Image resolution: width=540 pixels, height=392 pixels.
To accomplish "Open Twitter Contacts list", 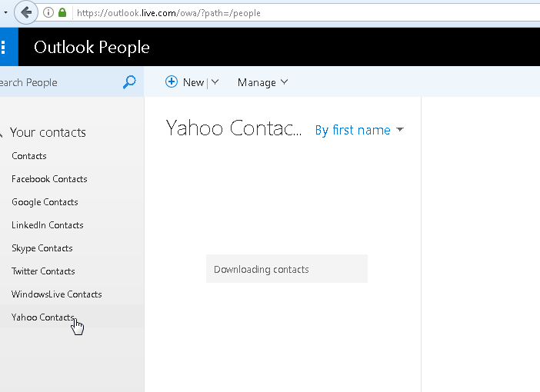I will click(43, 271).
